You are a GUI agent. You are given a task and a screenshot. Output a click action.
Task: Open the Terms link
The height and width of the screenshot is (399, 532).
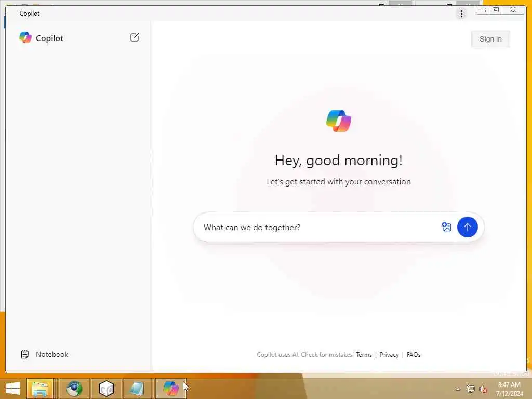click(x=364, y=354)
